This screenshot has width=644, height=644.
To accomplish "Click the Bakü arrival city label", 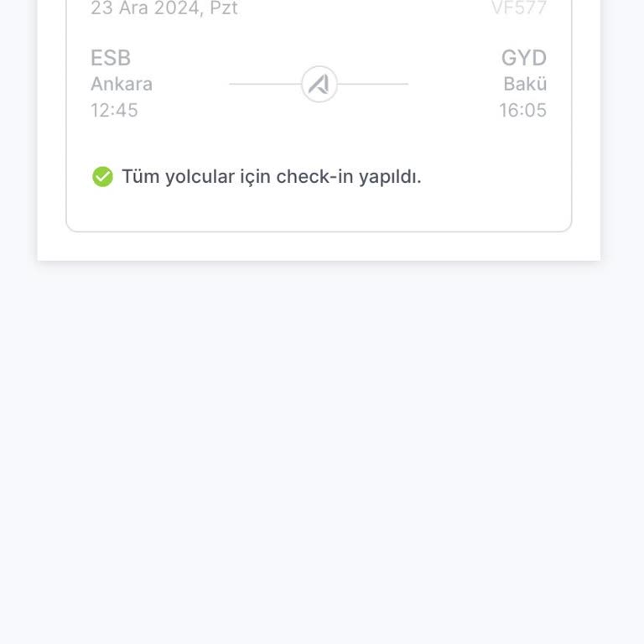I will click(525, 84).
